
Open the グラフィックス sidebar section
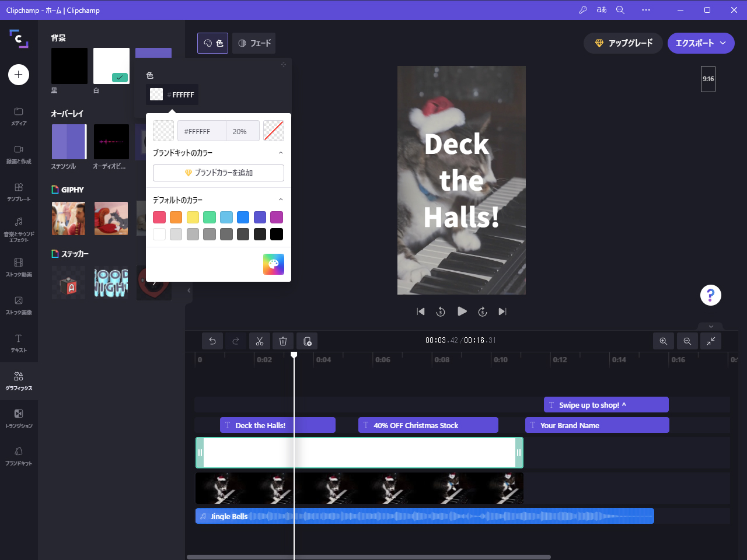[x=19, y=381]
